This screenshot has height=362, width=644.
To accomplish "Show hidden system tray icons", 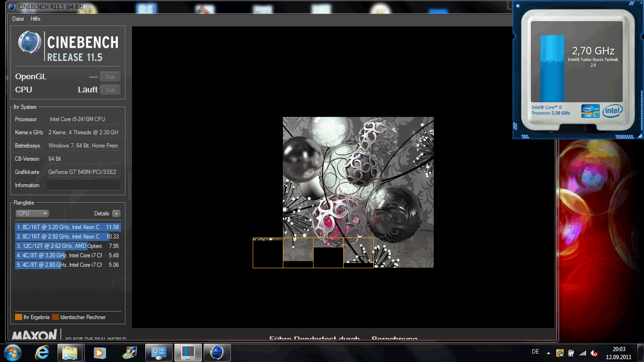I will (x=548, y=353).
